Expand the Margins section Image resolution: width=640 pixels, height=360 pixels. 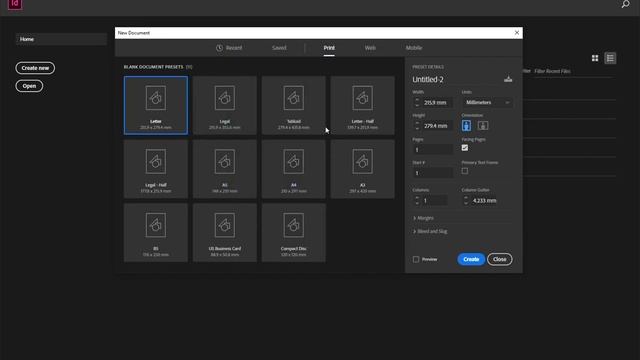pyautogui.click(x=423, y=218)
